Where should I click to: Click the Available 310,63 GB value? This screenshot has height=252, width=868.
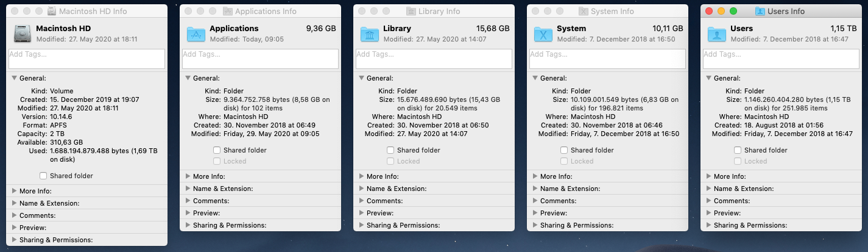click(x=68, y=142)
